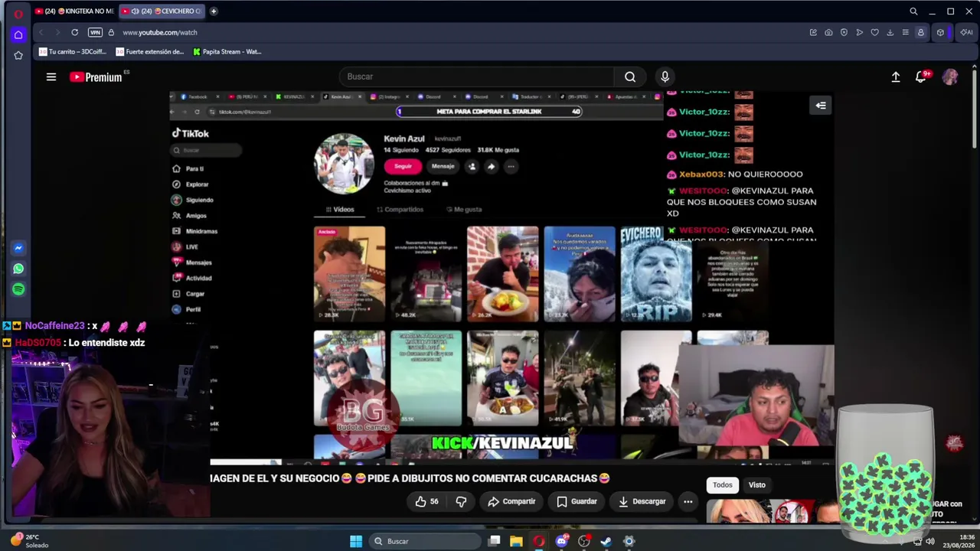Open Messenger in the Opera sidebar
Viewport: 980px width, 551px height.
[x=18, y=248]
